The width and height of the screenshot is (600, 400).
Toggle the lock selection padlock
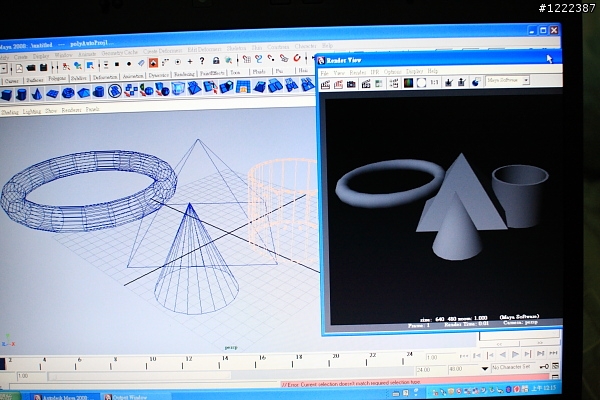216,60
